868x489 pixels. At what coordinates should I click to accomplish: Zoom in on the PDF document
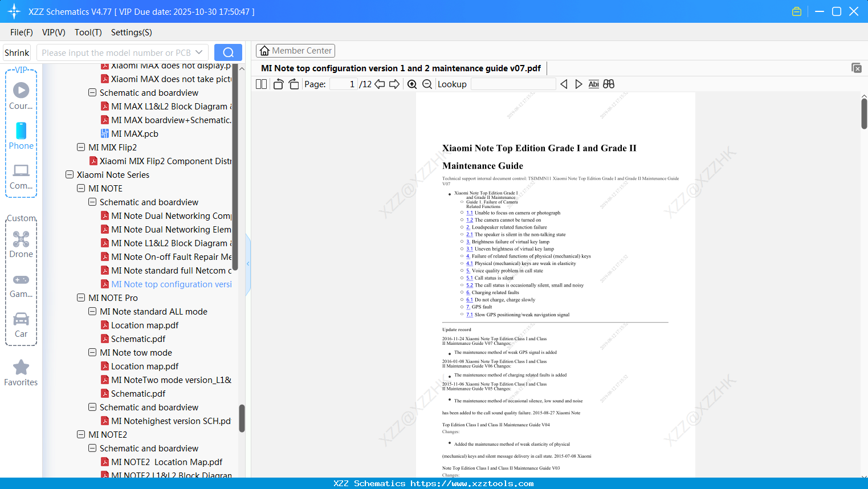(x=412, y=84)
